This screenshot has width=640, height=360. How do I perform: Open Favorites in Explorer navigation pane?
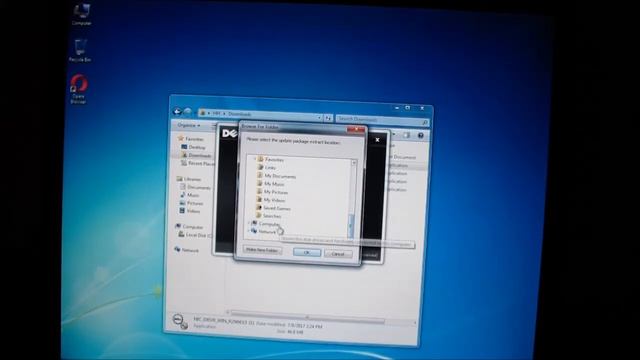[x=191, y=139]
